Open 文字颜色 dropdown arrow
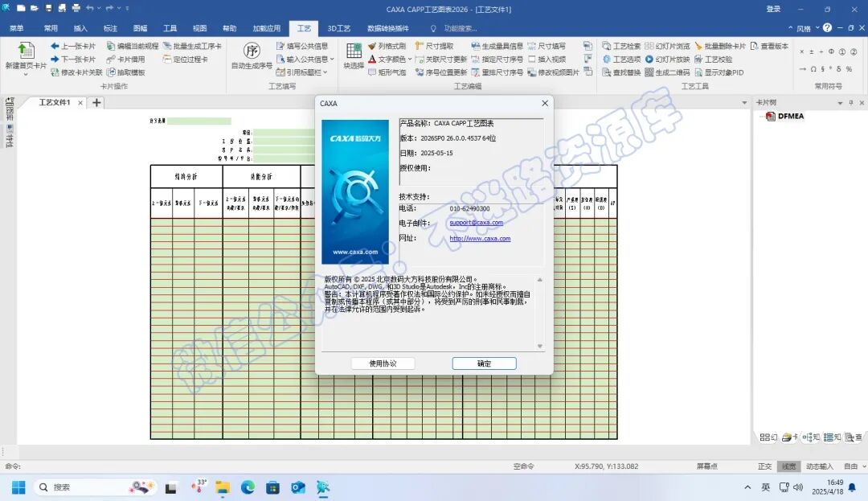The image size is (868, 501). pos(410,60)
